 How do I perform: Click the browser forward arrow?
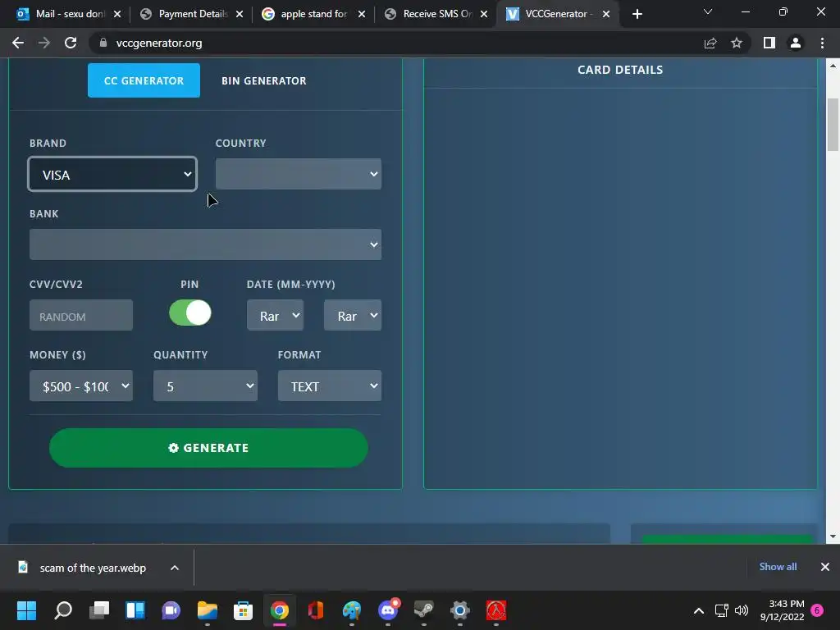click(x=44, y=43)
